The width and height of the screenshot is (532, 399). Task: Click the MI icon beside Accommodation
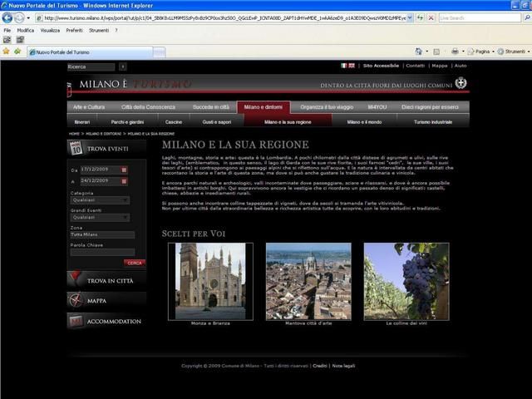pyautogui.click(x=76, y=321)
